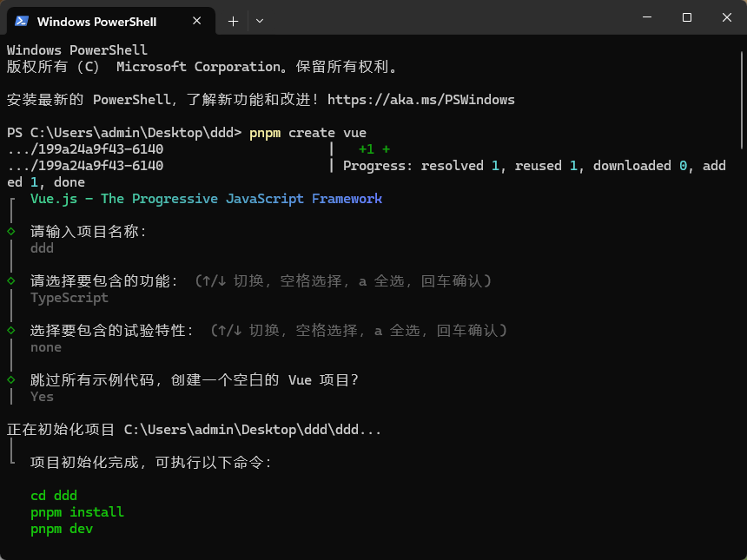Click the '正在初始化项目' status line
The height and width of the screenshot is (560, 747).
tap(194, 430)
